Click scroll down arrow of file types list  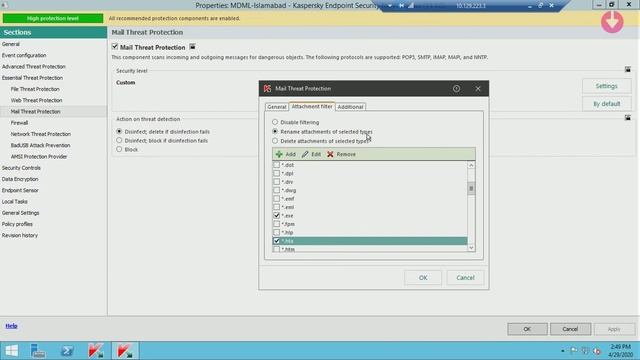pyautogui.click(x=471, y=248)
